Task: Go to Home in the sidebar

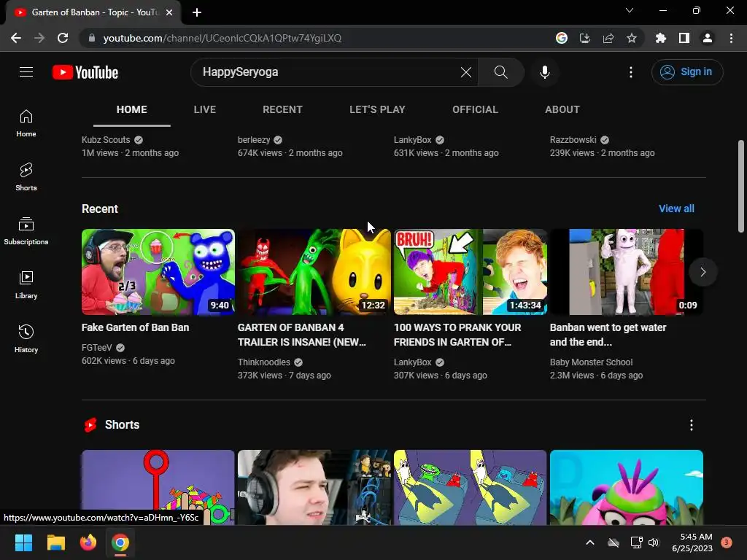Action: 26,123
